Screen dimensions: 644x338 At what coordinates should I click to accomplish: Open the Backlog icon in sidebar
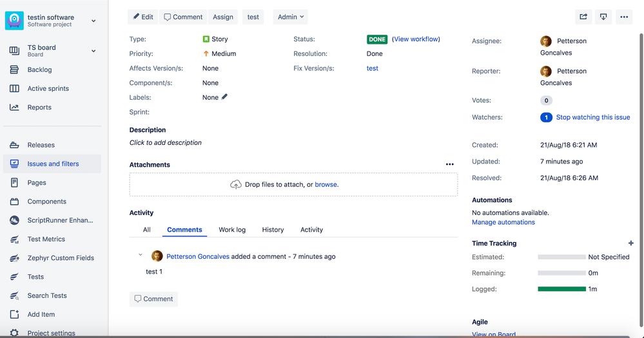pos(14,70)
